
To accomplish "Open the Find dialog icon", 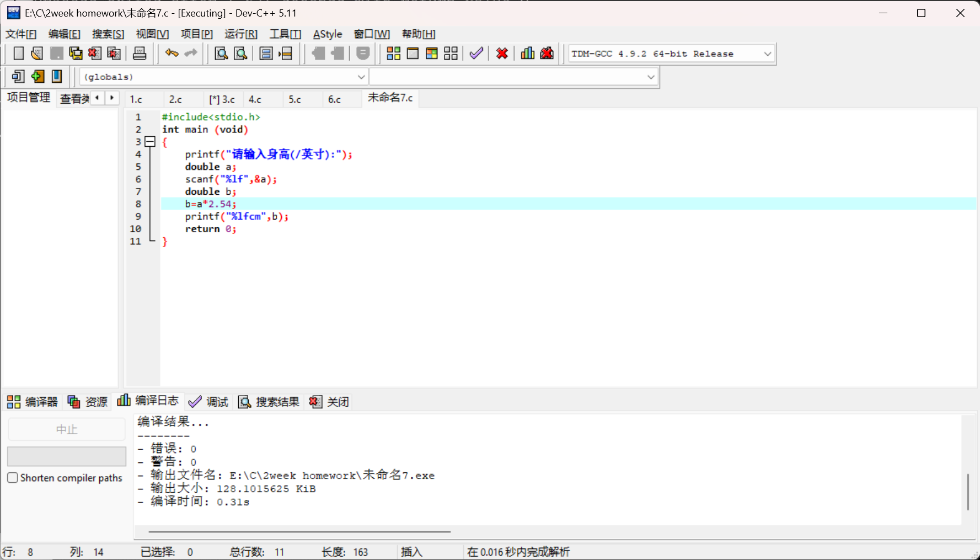I will [x=221, y=54].
